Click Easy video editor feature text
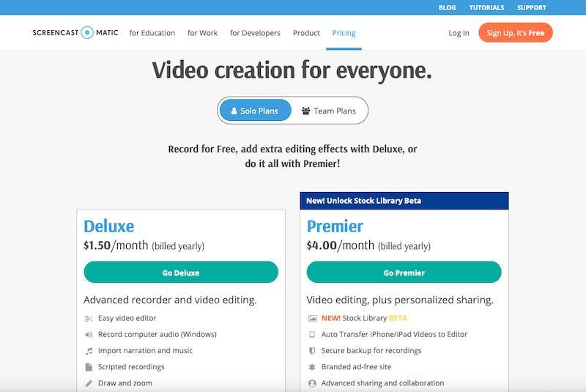This screenshot has height=392, width=586. click(127, 318)
